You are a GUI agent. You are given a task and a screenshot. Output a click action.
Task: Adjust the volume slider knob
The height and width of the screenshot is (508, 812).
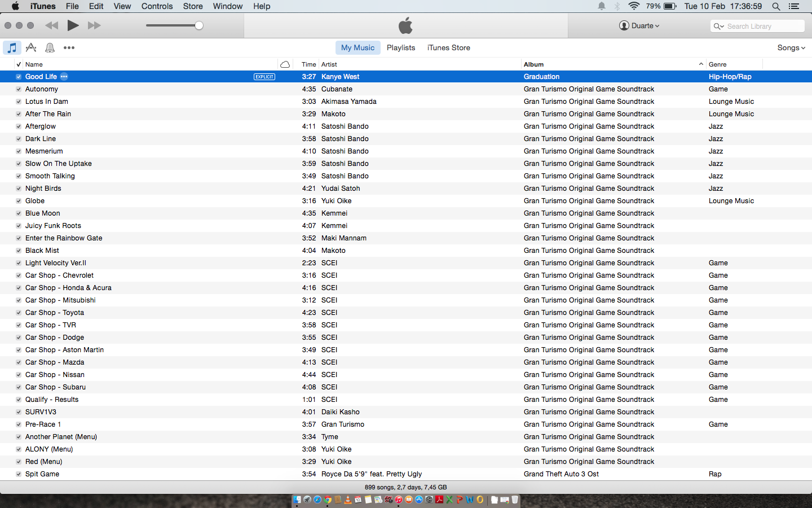[x=199, y=25]
